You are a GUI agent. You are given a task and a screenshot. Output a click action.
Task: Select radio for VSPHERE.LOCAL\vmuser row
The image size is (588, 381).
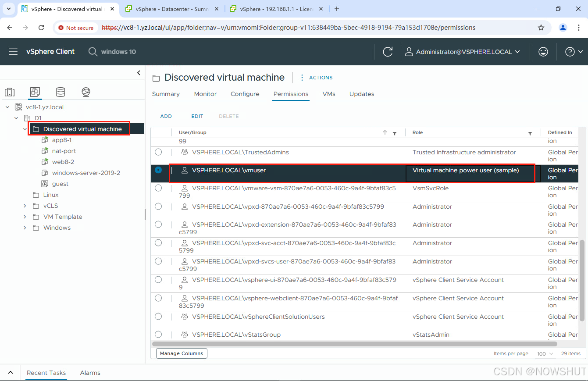click(x=158, y=170)
